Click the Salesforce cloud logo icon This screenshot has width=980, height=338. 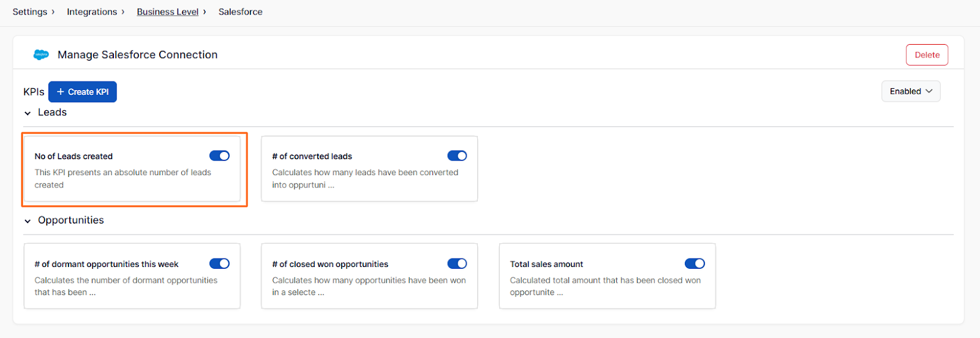click(41, 54)
